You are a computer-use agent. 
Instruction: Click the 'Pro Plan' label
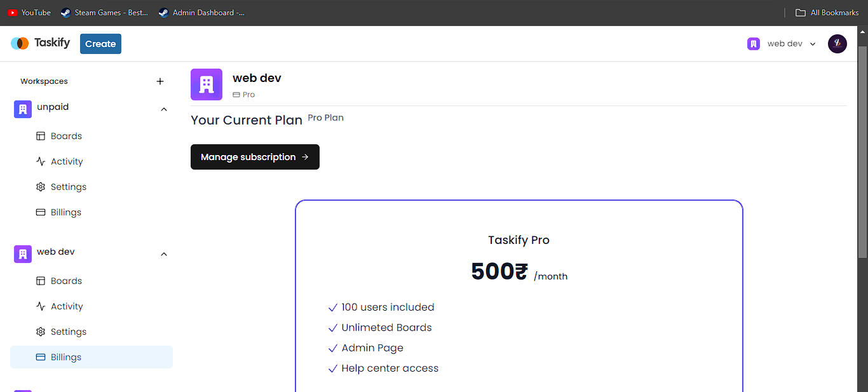pos(325,118)
